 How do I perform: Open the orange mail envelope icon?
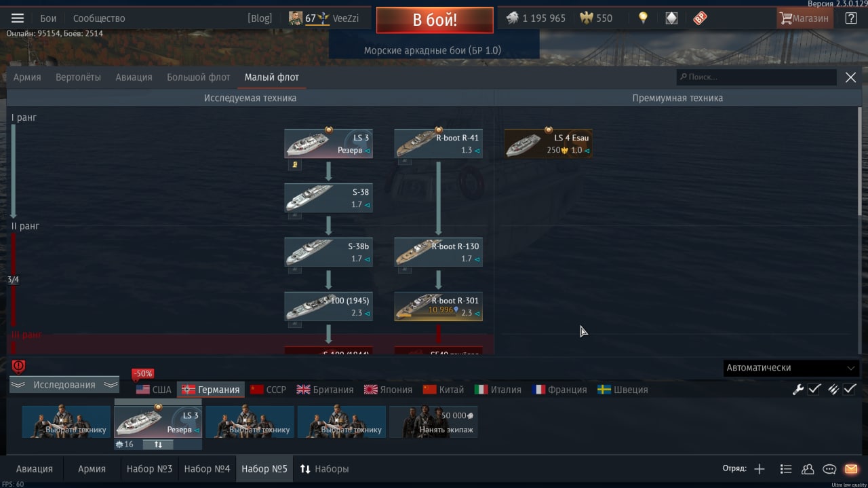pos(851,469)
